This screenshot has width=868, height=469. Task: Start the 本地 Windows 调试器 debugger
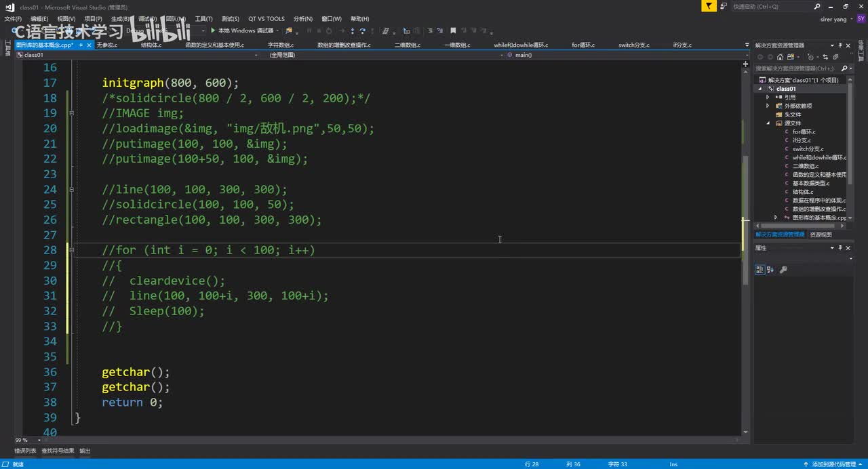tap(242, 30)
